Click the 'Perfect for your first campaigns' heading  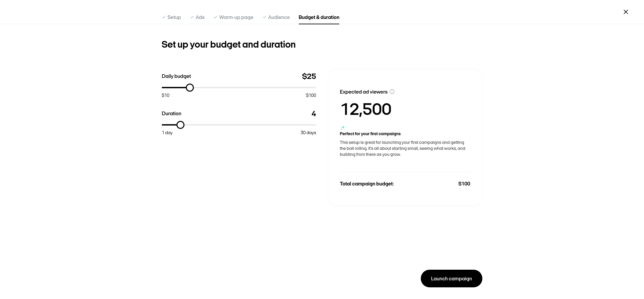[370, 134]
